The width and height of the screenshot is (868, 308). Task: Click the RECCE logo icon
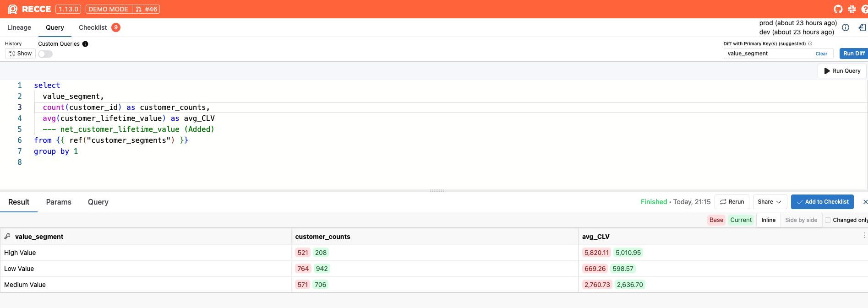13,9
